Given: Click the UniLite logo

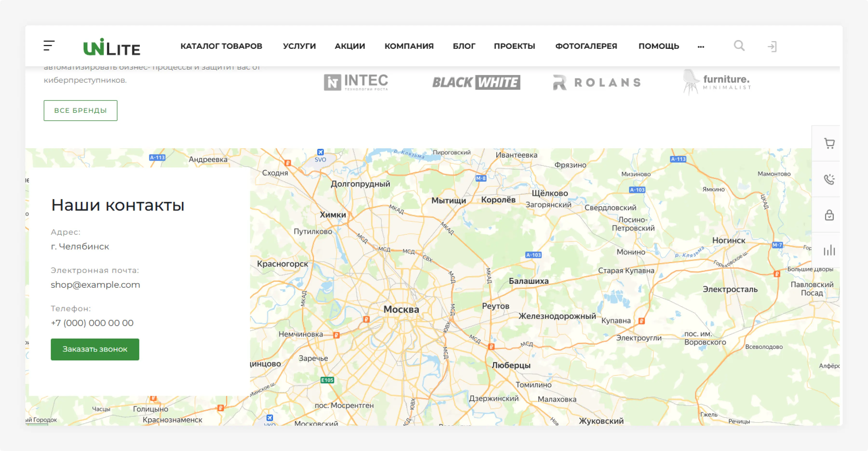Looking at the screenshot, I should click(x=112, y=47).
